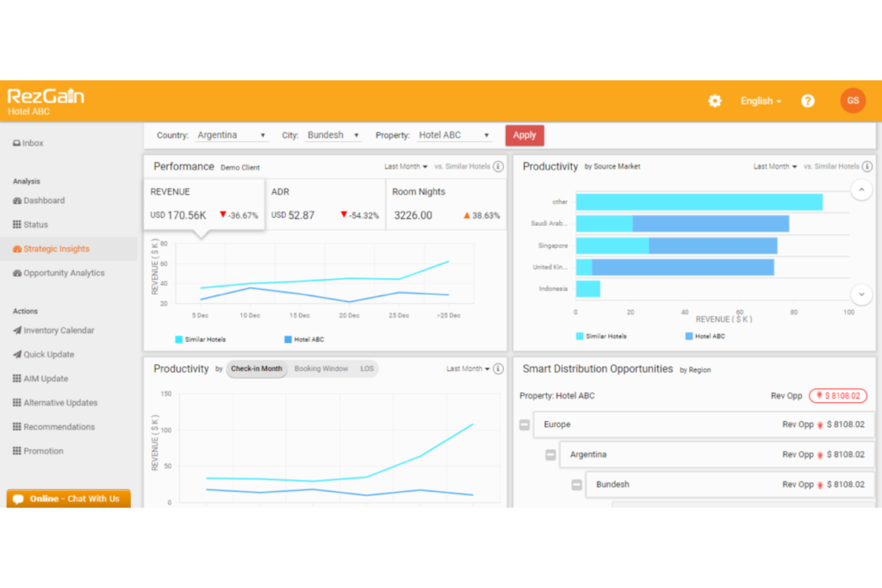Collapse the Europe region in Smart Distribution
The width and height of the screenshot is (882, 588).
[x=524, y=425]
